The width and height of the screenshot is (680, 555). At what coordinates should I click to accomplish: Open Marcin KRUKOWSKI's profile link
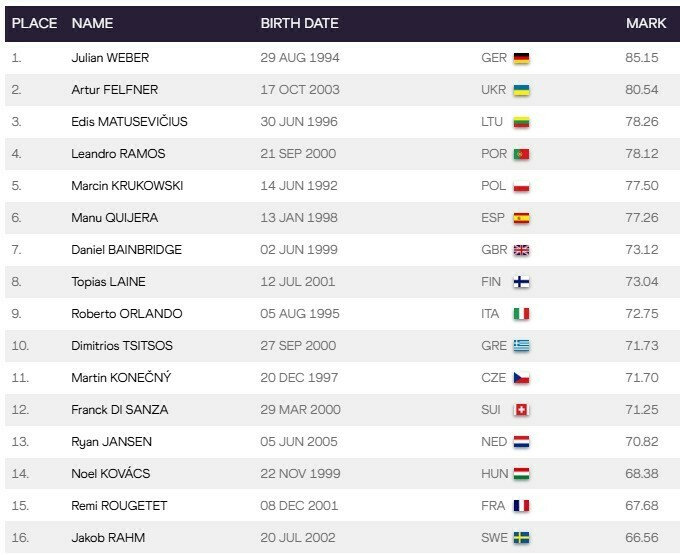tap(128, 186)
